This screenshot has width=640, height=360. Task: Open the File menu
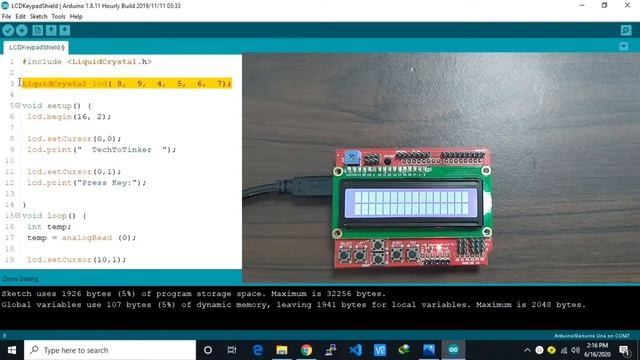point(7,16)
